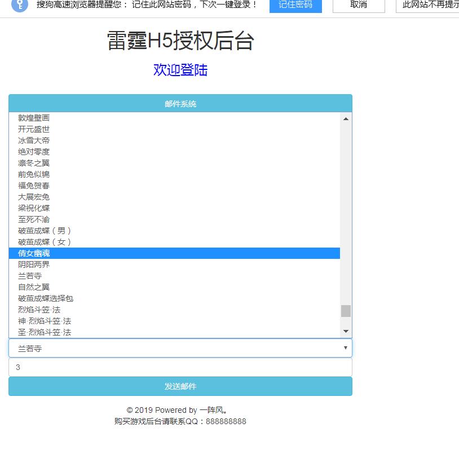This screenshot has height=476, width=459.
Task: Select 福兔贺春 from the list
Action: (34, 186)
